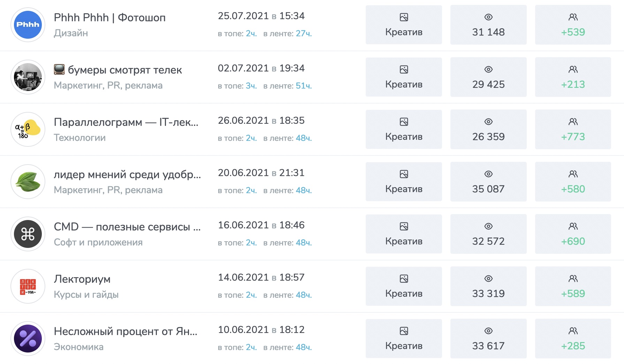The image size is (624, 364).
Task: Open the subscribers tile showing +285
Action: pyautogui.click(x=573, y=339)
